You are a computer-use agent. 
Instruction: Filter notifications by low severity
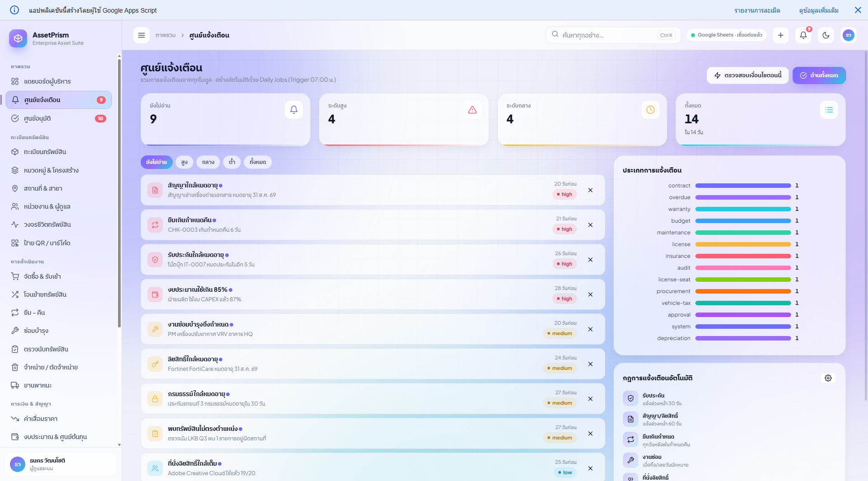232,162
